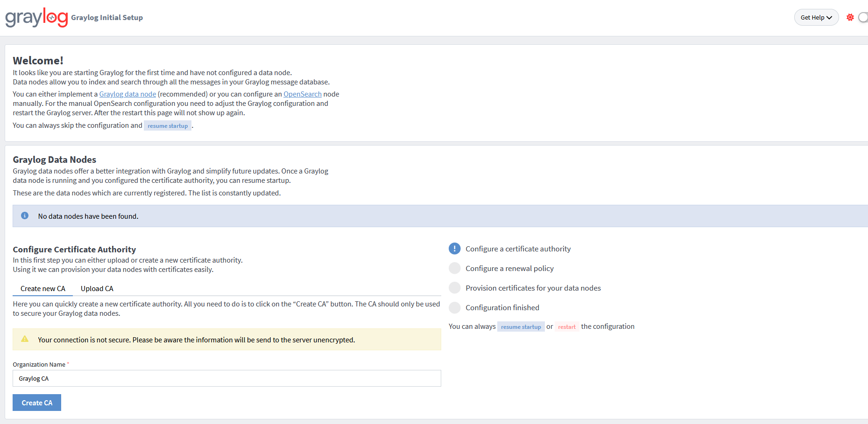
Task: Open the Get Help dropdown
Action: [x=816, y=17]
